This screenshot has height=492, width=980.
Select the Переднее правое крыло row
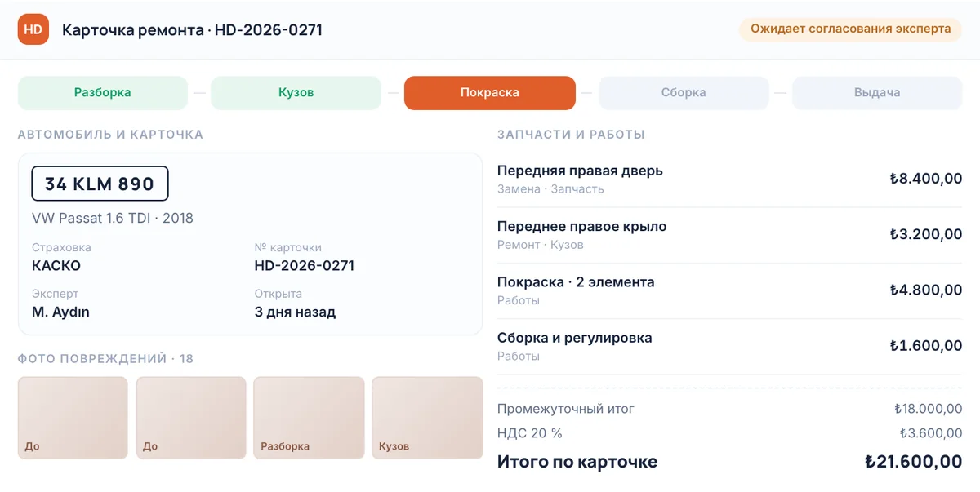tap(730, 235)
